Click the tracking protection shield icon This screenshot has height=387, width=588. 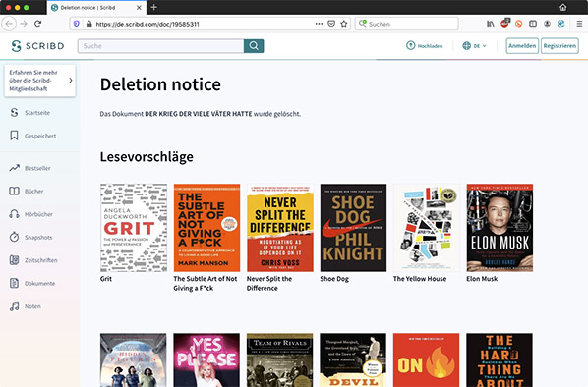pyautogui.click(x=77, y=24)
